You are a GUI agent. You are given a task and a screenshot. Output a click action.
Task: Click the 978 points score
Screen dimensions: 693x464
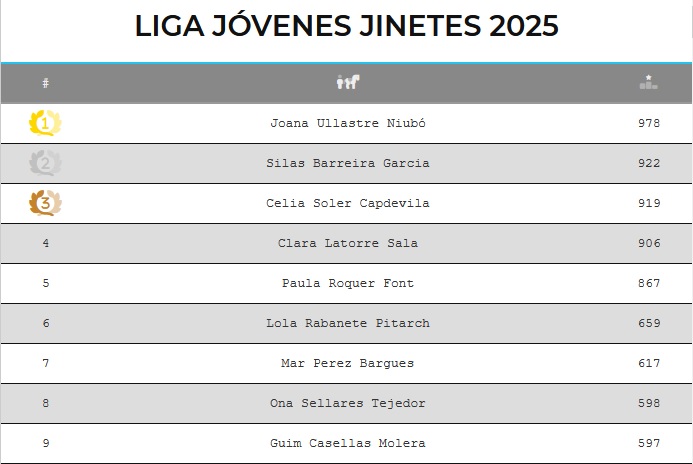[x=648, y=123]
